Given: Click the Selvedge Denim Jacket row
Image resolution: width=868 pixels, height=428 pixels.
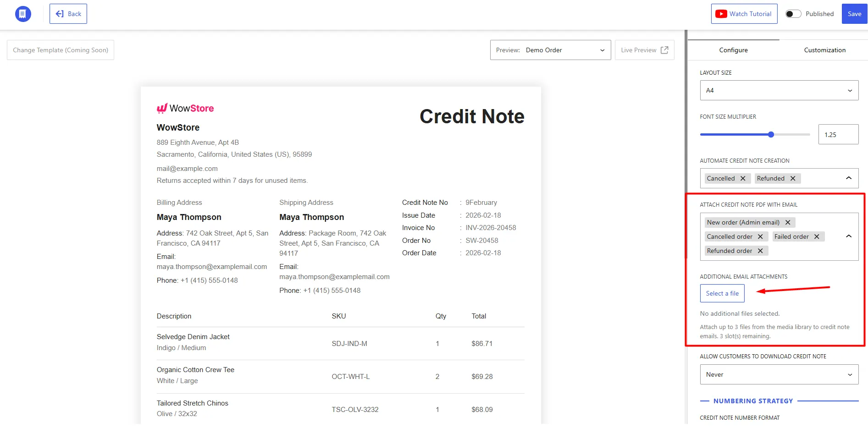Looking at the screenshot, I should [x=340, y=343].
